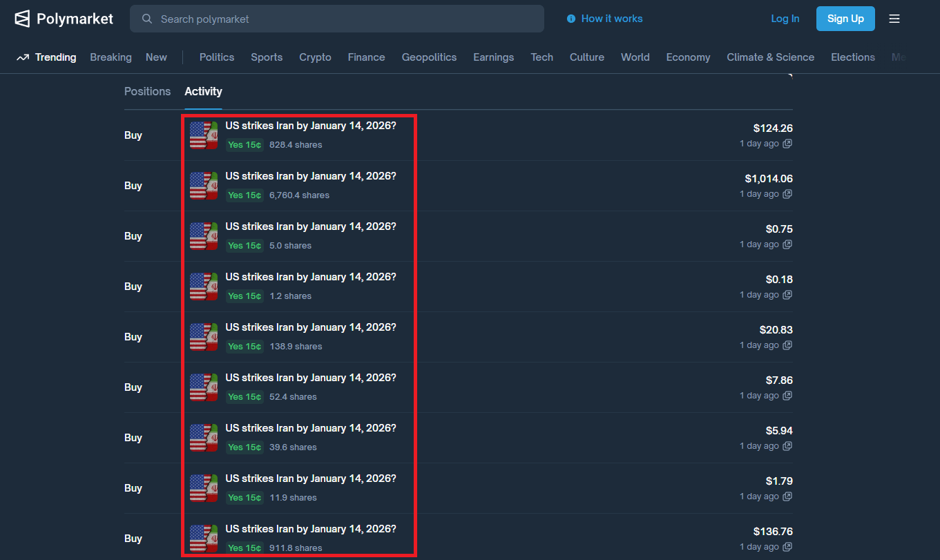Click the Yes 15¢ badge on 52.4 shares row
Screen dimensions: 940x560
coord(244,397)
